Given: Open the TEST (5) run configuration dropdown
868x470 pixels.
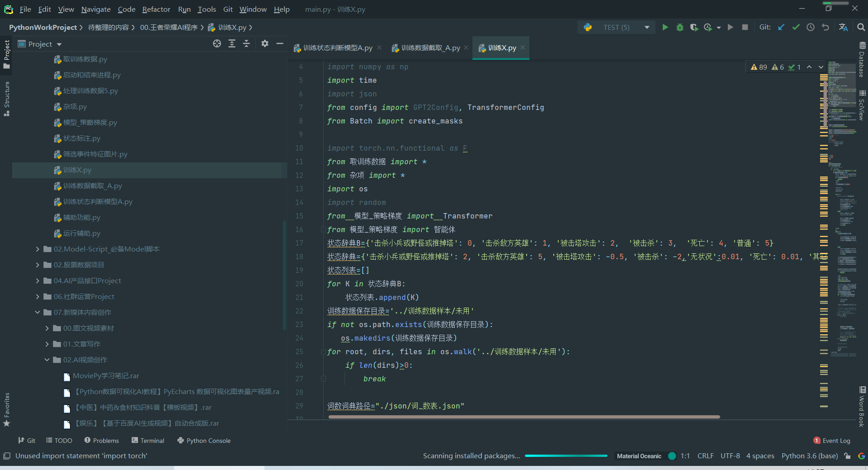Looking at the screenshot, I should pyautogui.click(x=616, y=27).
